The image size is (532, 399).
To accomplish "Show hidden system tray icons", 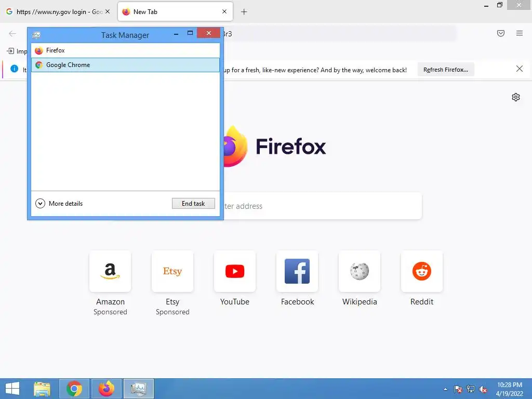I will coord(445,389).
